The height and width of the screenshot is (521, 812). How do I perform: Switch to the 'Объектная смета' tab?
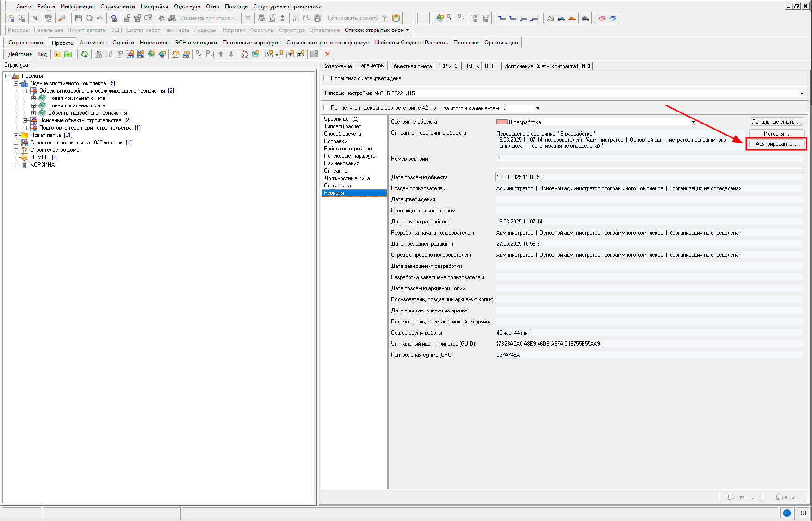410,66
